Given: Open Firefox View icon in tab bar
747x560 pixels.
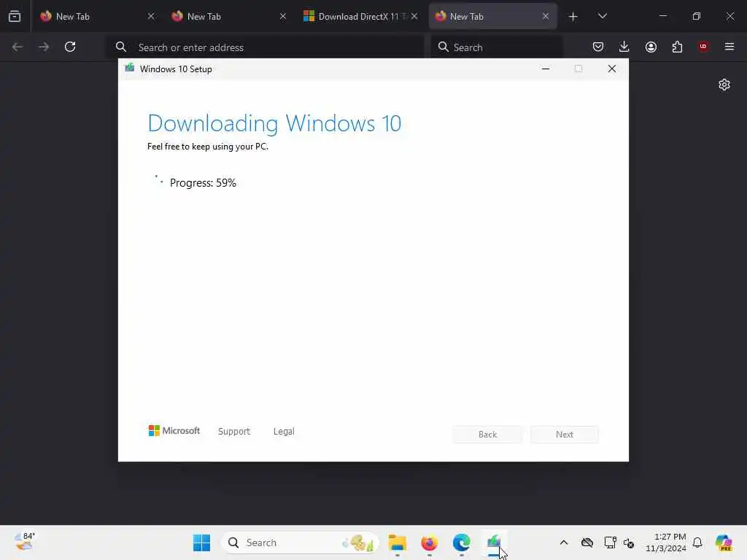Looking at the screenshot, I should tap(15, 16).
